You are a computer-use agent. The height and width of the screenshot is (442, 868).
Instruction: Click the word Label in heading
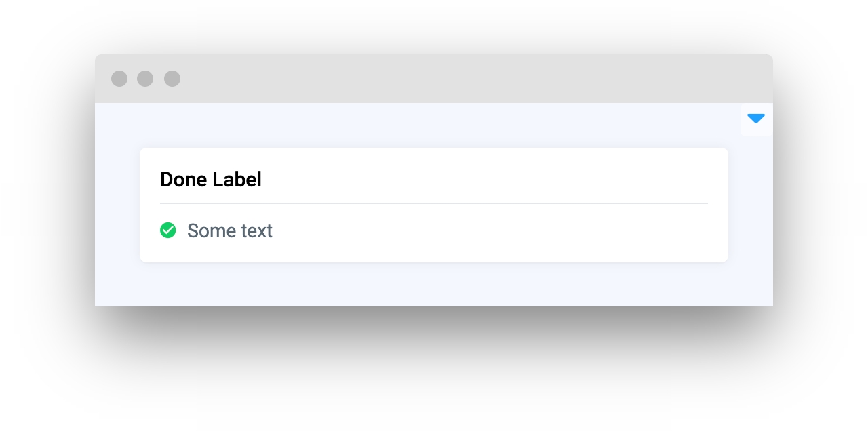coord(237,180)
